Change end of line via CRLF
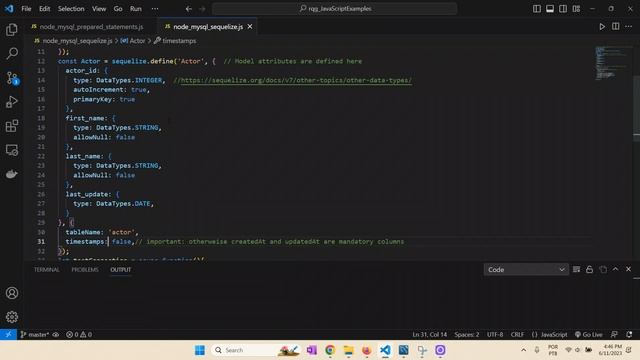This screenshot has height=360, width=640. [x=517, y=334]
